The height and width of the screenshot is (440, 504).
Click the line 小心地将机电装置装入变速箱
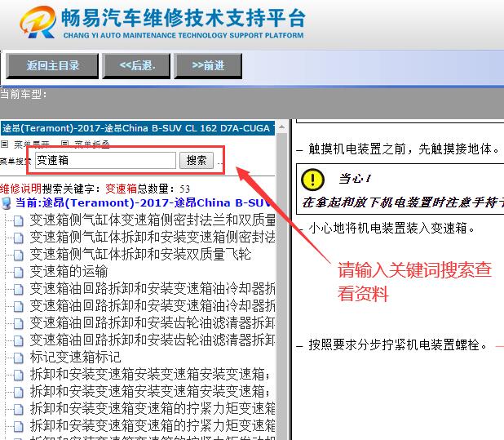391,228
